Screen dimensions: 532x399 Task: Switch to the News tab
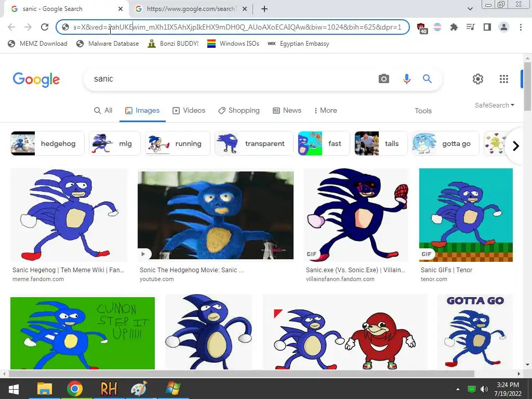tap(287, 111)
